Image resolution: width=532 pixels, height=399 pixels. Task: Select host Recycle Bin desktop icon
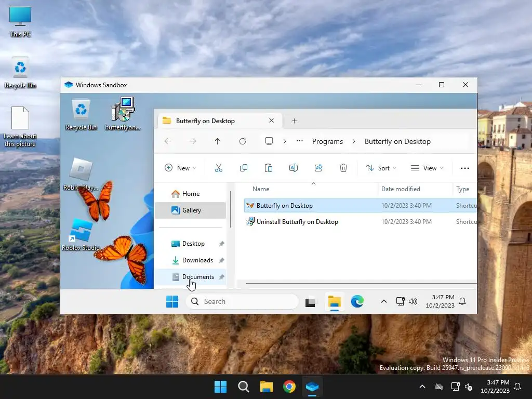20,73
